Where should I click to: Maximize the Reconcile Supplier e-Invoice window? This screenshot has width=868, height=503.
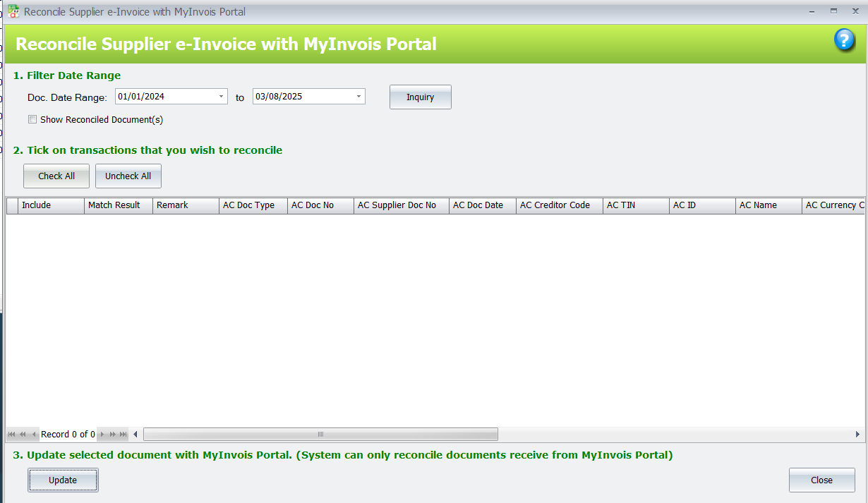tap(833, 11)
